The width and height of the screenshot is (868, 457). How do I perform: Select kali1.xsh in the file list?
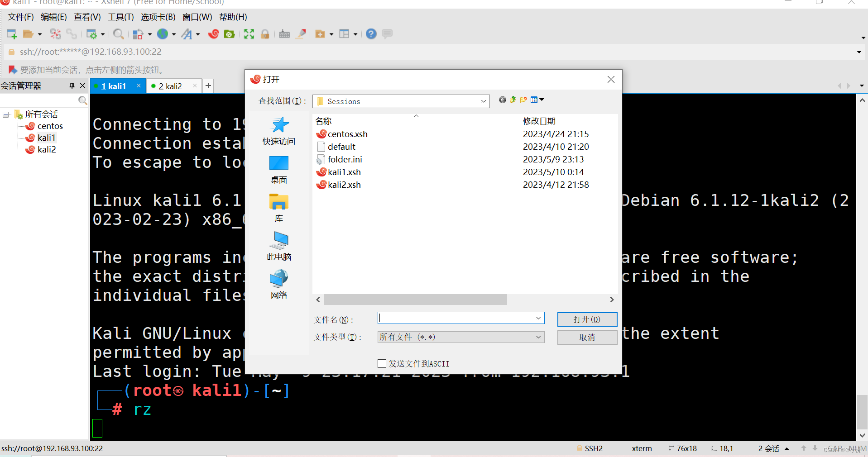click(x=344, y=172)
